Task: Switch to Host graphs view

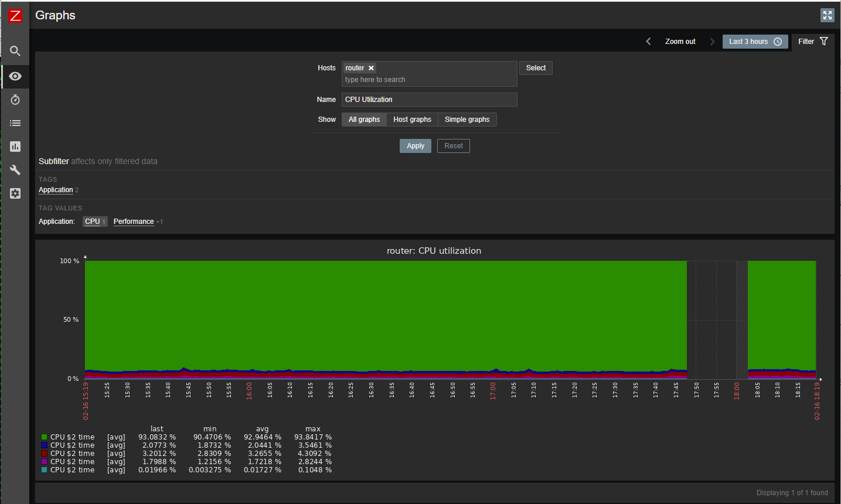Action: 412,120
